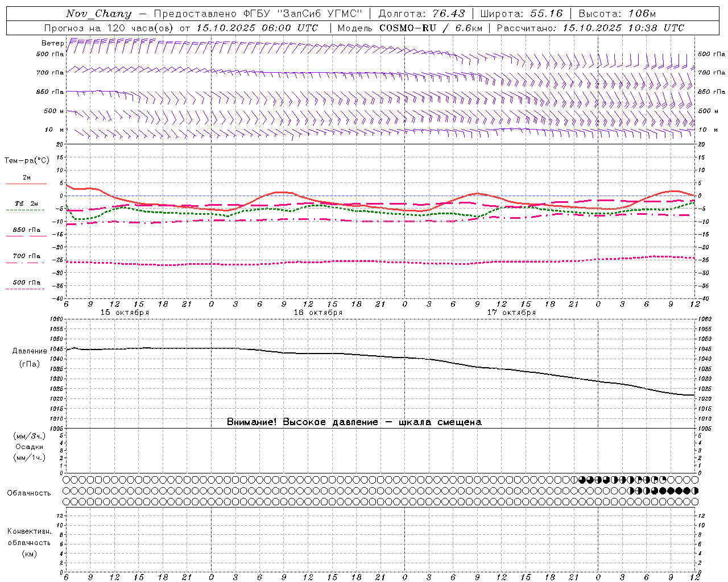Click the 2м temperature legend entry
This screenshot has height=582, width=728.
(27, 178)
